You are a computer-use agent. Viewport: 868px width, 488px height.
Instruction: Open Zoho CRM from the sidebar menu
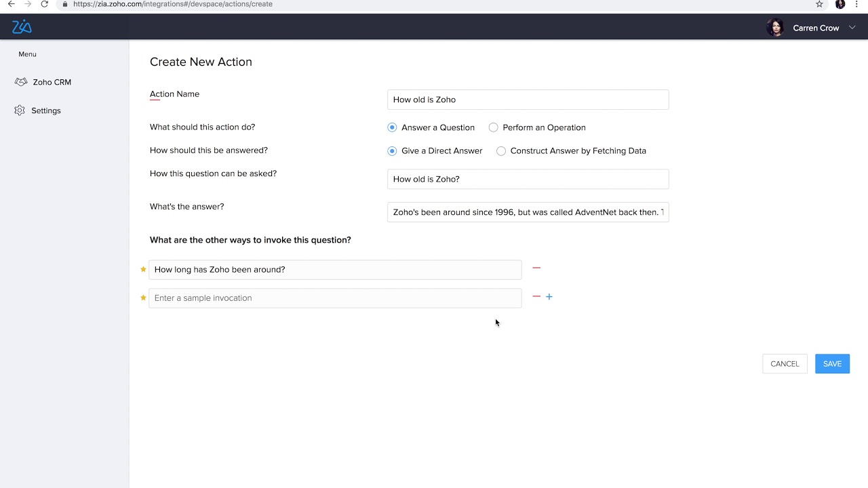[x=52, y=82]
